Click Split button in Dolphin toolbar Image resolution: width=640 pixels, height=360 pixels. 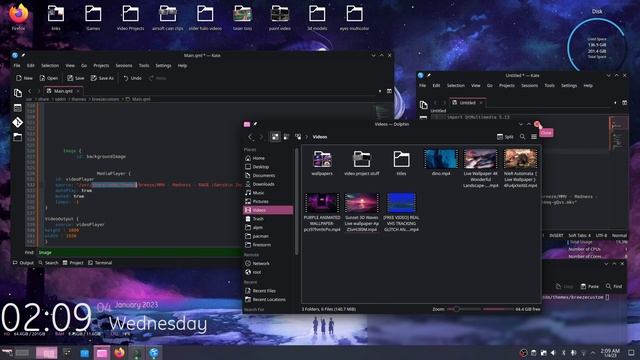tap(505, 137)
